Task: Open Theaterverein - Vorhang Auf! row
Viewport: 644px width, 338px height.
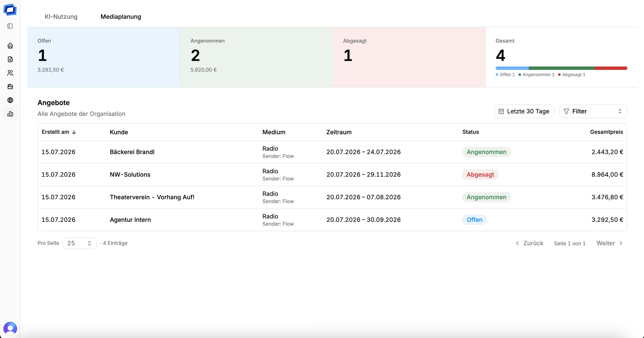Action: [x=332, y=197]
